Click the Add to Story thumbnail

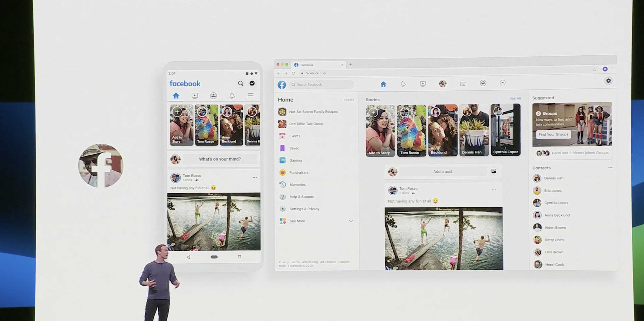pyautogui.click(x=380, y=130)
